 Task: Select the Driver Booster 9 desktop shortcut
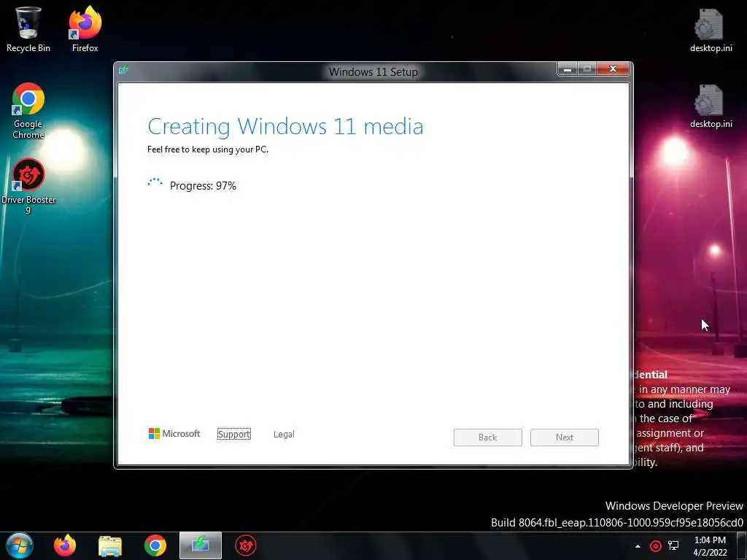(28, 186)
